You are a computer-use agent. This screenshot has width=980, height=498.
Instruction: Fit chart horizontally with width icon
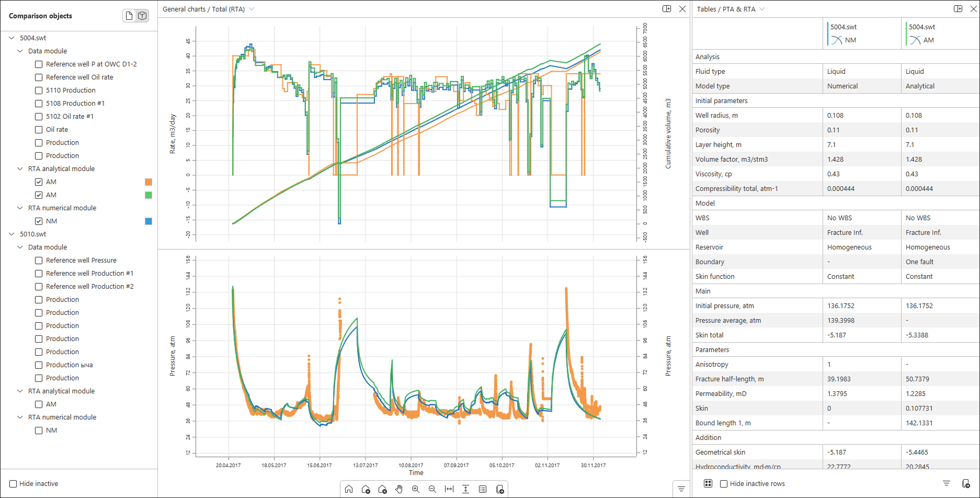tap(449, 489)
